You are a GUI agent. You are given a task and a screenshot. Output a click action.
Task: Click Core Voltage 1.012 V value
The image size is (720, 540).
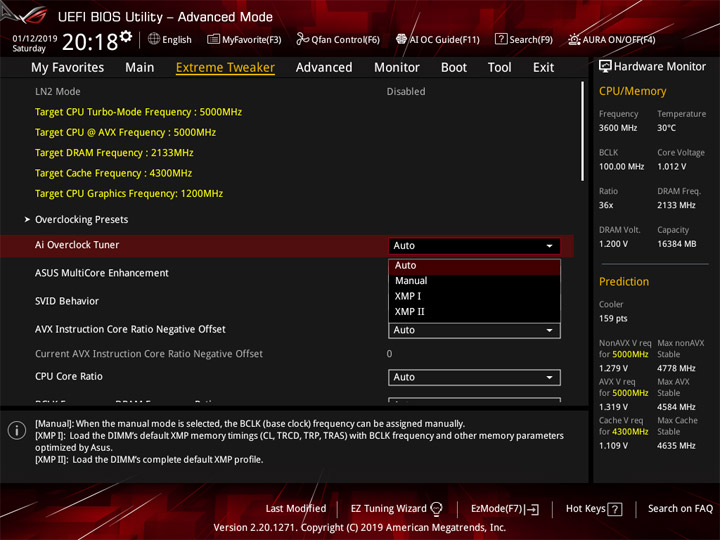click(x=671, y=167)
